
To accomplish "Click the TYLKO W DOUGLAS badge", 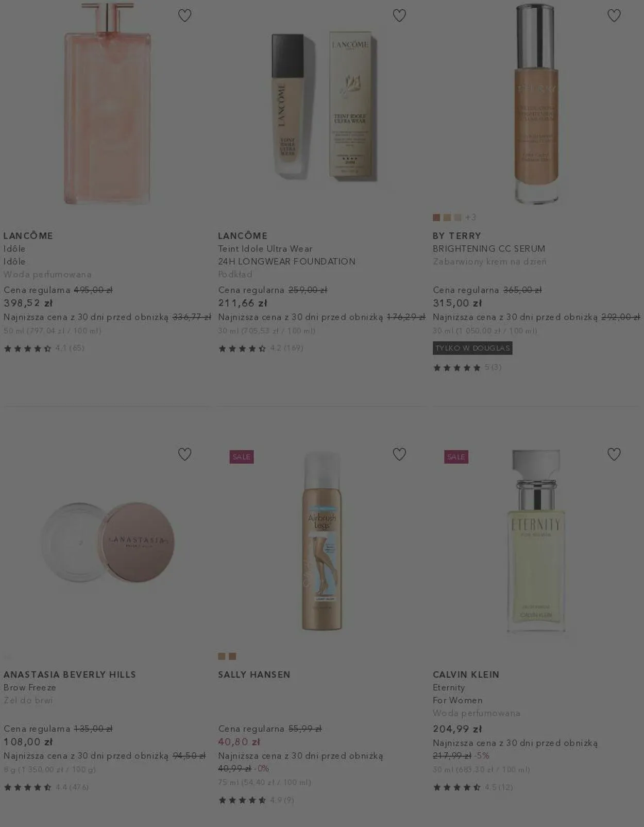I will 472,348.
